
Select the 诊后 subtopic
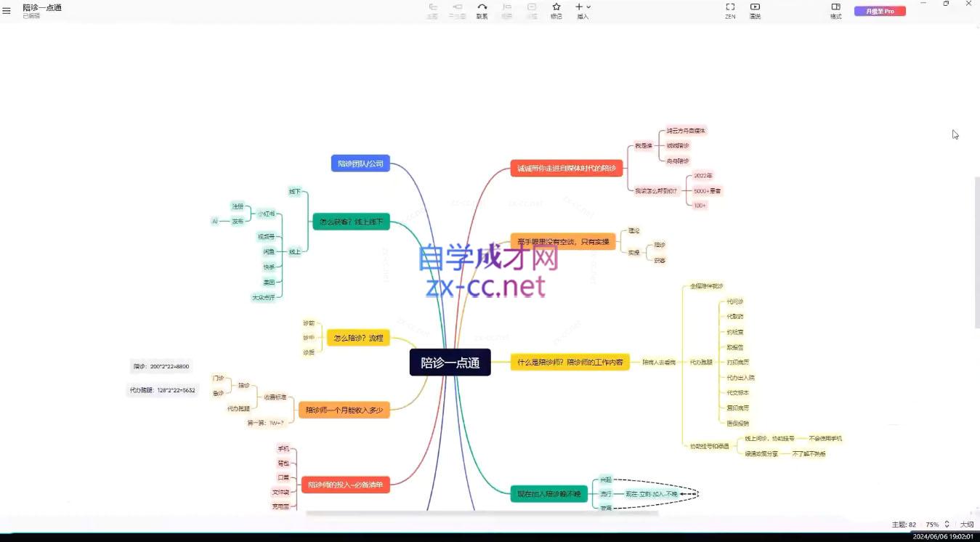(x=309, y=352)
